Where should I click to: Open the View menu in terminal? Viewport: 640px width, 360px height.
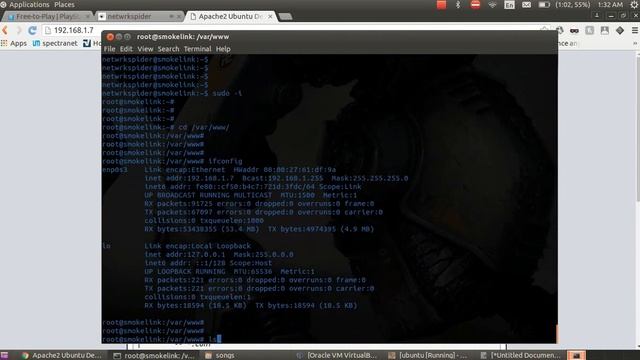point(145,49)
